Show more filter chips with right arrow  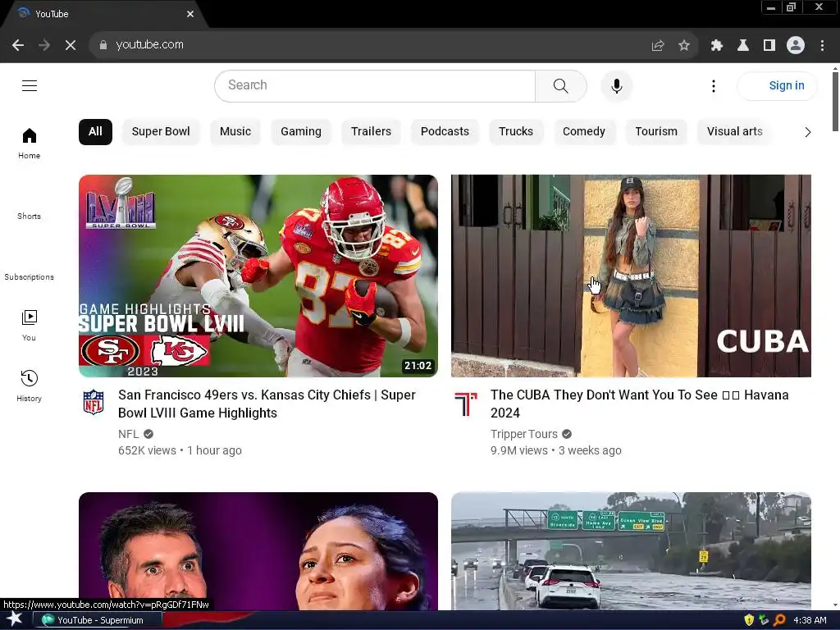coord(808,132)
